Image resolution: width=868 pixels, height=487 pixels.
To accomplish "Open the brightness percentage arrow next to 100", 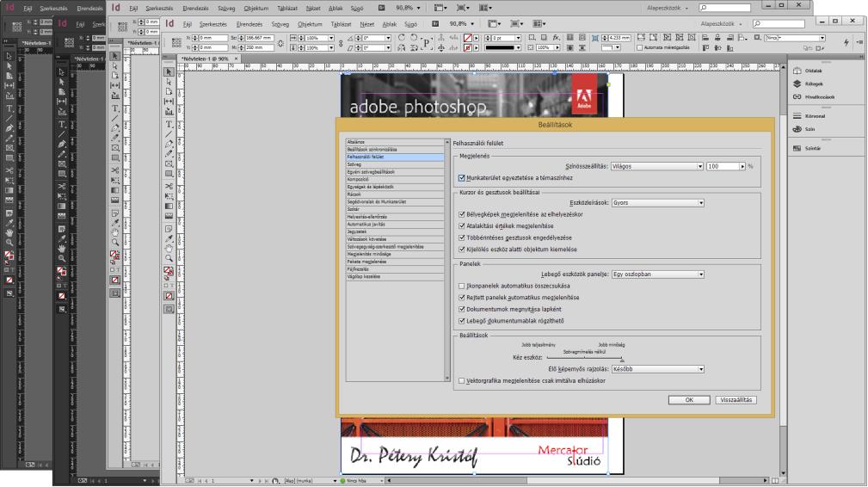I will coord(743,166).
